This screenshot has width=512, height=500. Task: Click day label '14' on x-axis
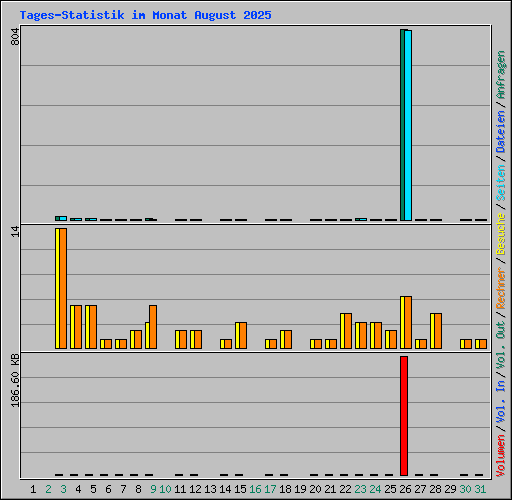pyautogui.click(x=225, y=489)
